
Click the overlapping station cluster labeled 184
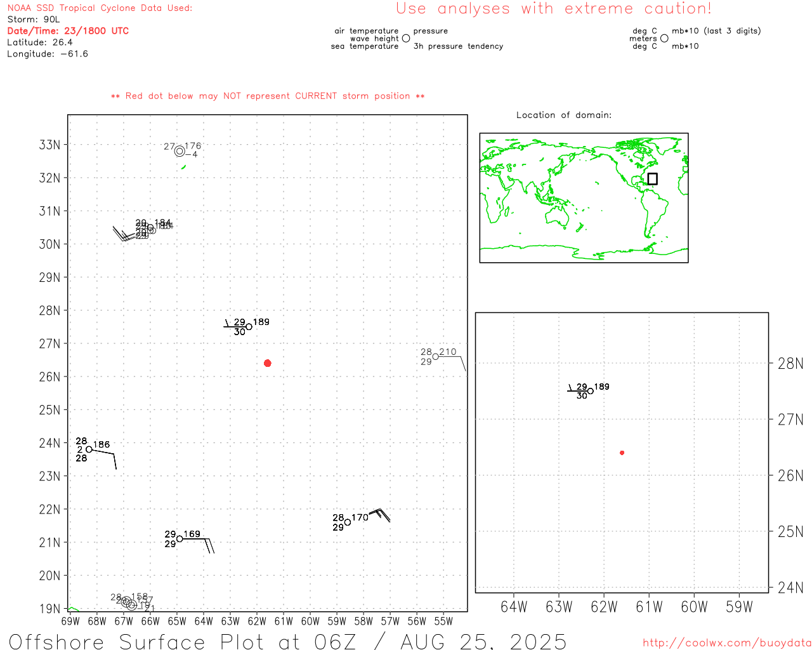(x=151, y=229)
